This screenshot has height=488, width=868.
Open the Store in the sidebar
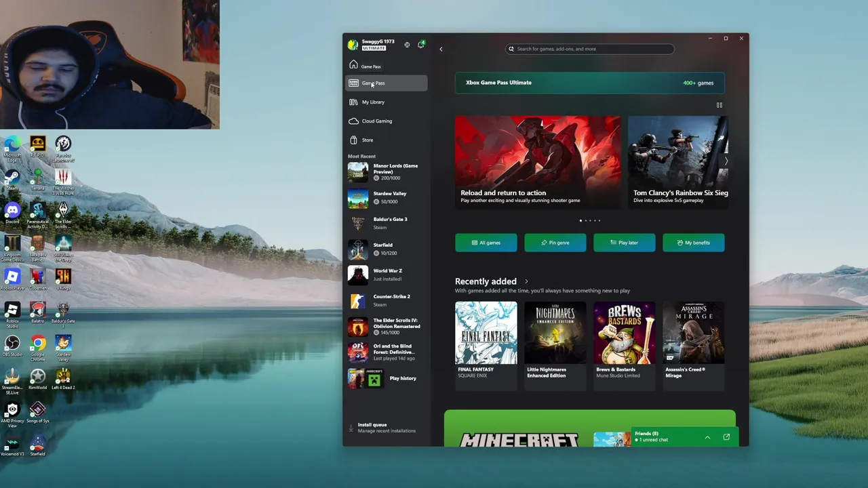[387, 140]
